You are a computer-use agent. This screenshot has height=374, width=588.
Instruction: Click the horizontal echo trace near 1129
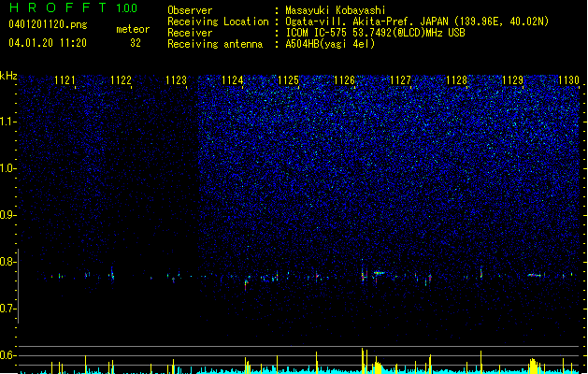coord(536,275)
